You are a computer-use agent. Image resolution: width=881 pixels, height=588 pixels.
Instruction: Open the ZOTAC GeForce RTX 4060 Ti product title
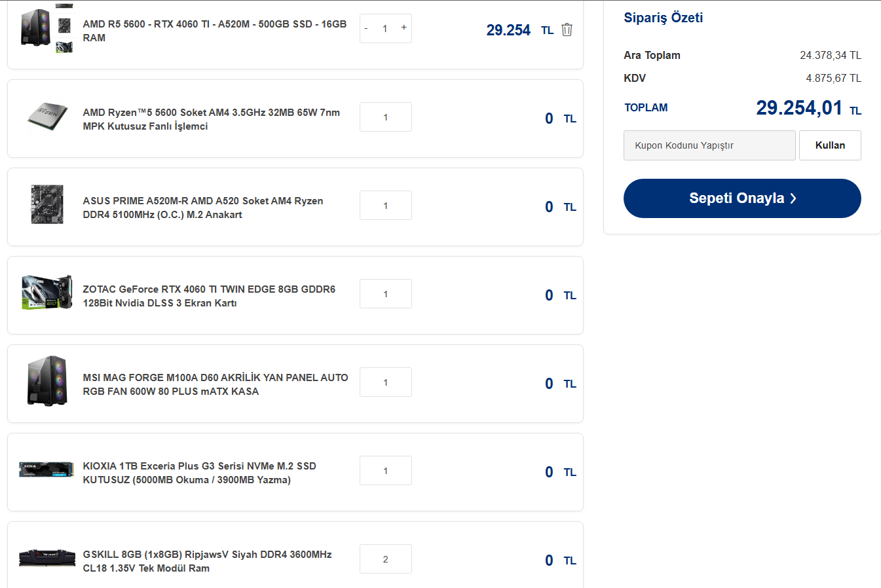pyautogui.click(x=209, y=296)
